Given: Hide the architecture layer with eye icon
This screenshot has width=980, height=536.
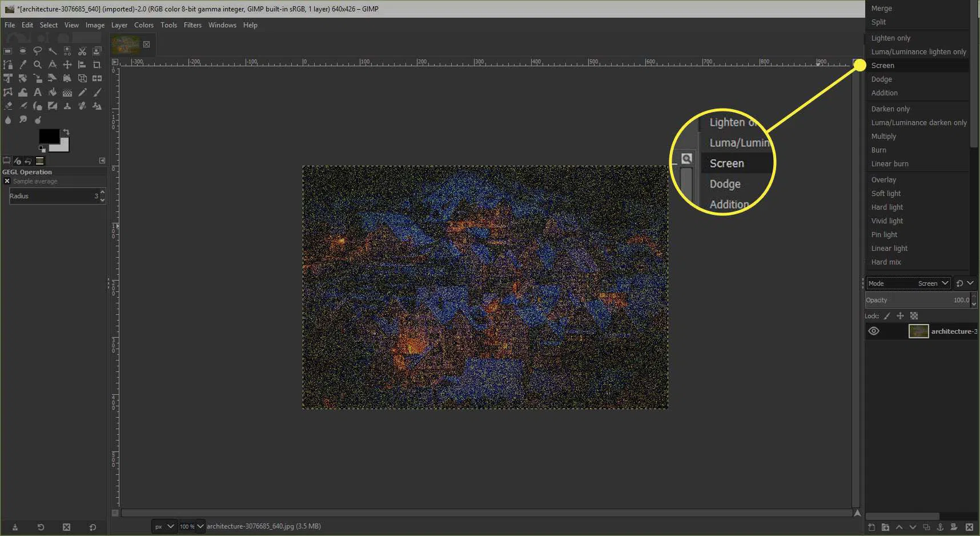Looking at the screenshot, I should [x=874, y=331].
